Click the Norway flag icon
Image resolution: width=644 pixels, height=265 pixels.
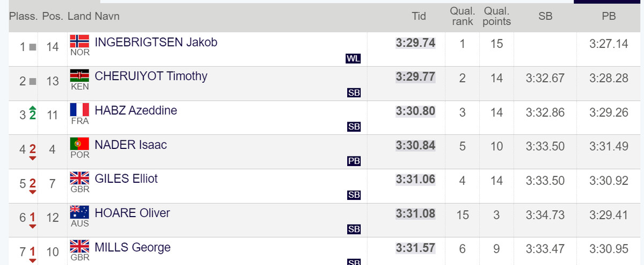(x=79, y=41)
